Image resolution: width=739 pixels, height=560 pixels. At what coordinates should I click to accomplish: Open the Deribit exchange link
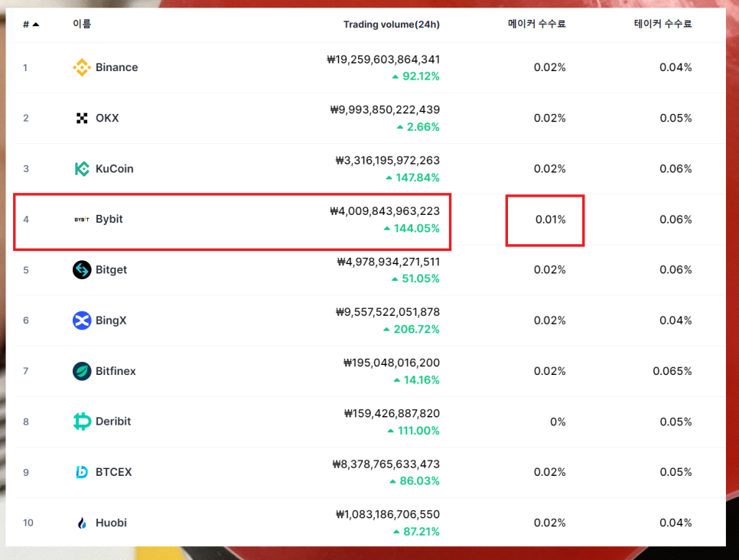113,422
